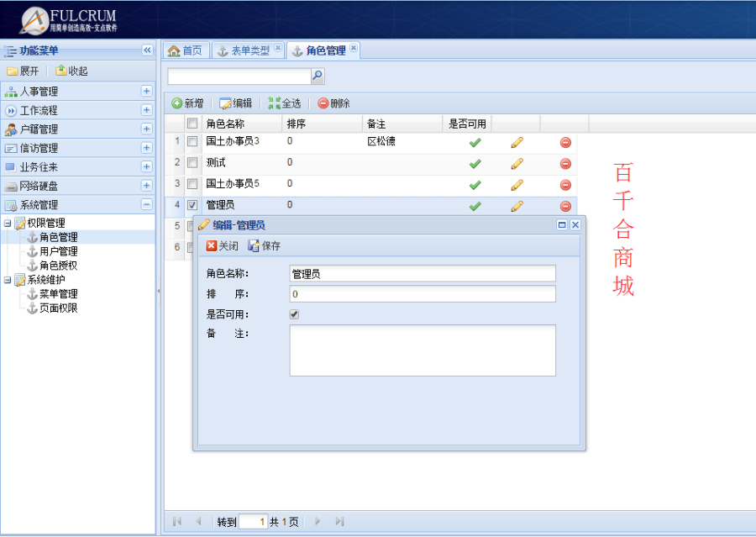Viewport: 756px width, 537px height.
Task: Collapse the function menu sidebar arrows
Action: (148, 50)
